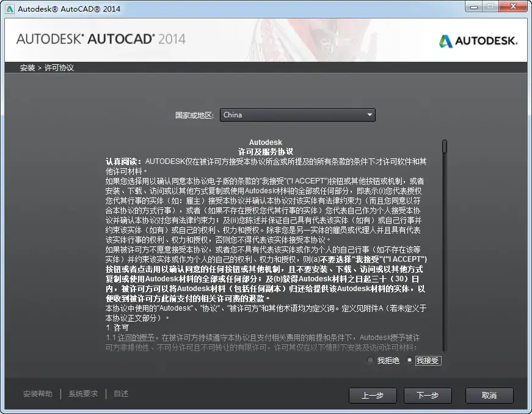Click the Autodesk logo in the header
This screenshot has height=414, width=532.
point(478,41)
